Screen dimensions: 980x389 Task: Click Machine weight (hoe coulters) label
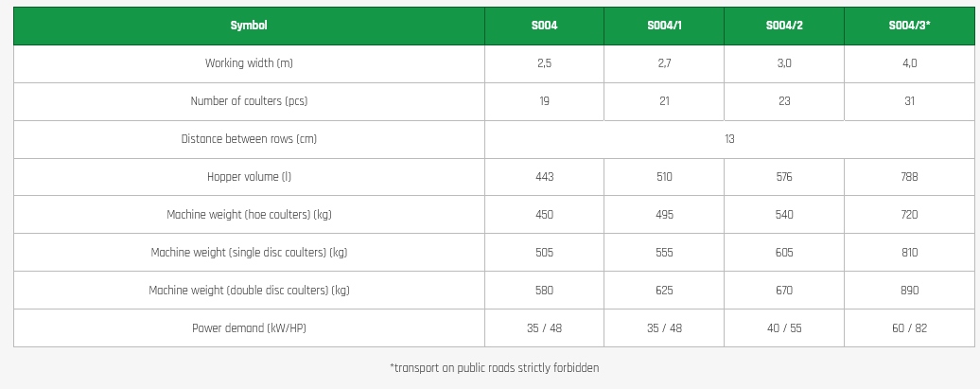[x=249, y=215]
